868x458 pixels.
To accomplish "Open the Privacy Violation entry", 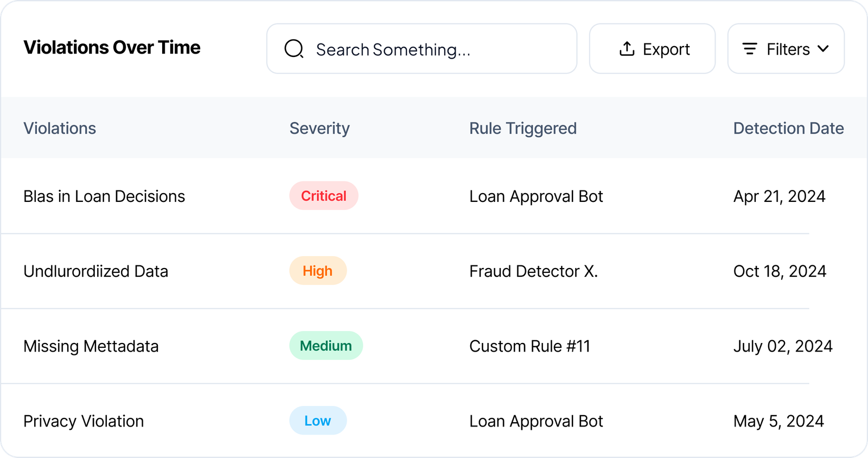I will pos(84,421).
